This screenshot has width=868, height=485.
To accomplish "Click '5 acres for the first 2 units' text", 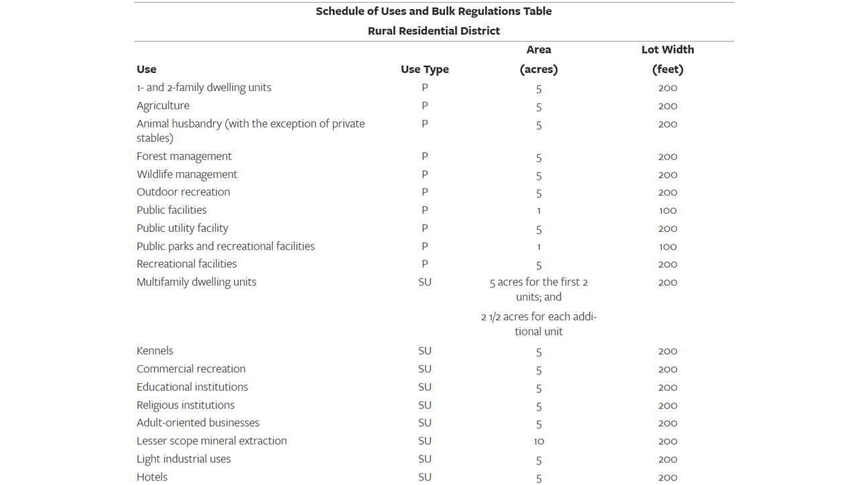I will click(538, 289).
